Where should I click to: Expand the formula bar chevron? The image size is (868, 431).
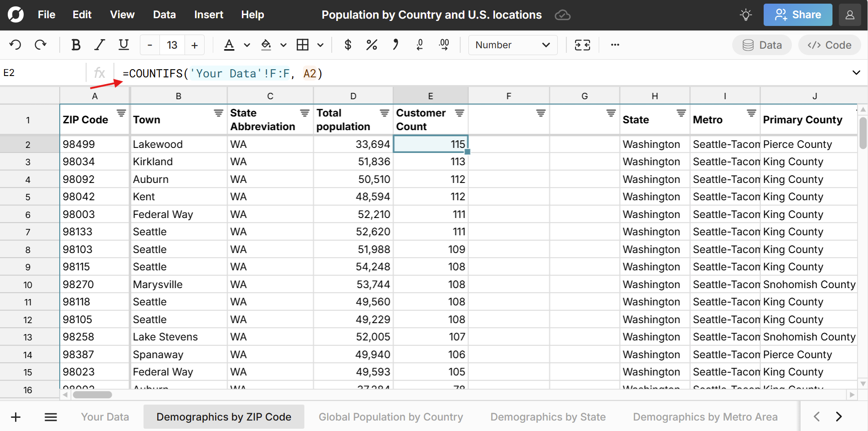pyautogui.click(x=856, y=73)
